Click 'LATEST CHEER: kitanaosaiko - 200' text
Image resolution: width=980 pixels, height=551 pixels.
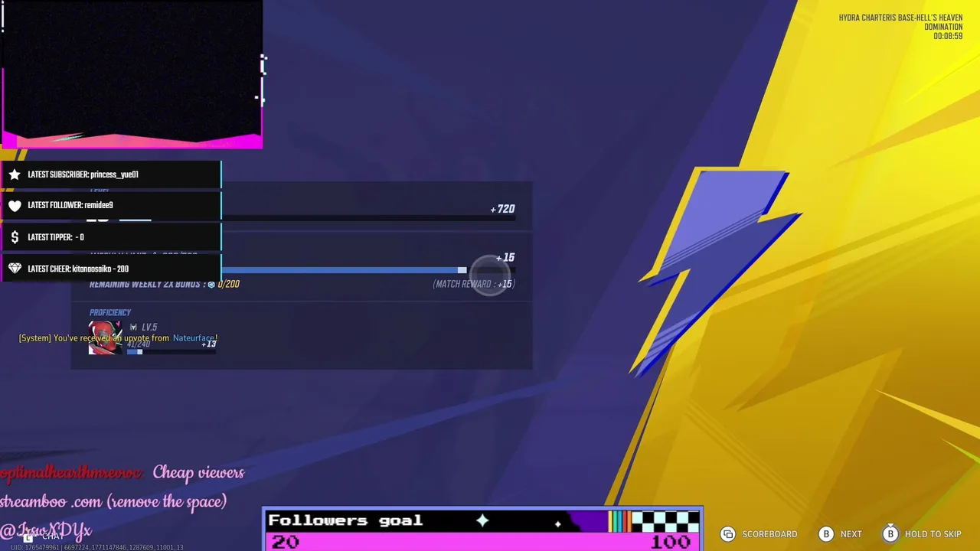coord(78,269)
